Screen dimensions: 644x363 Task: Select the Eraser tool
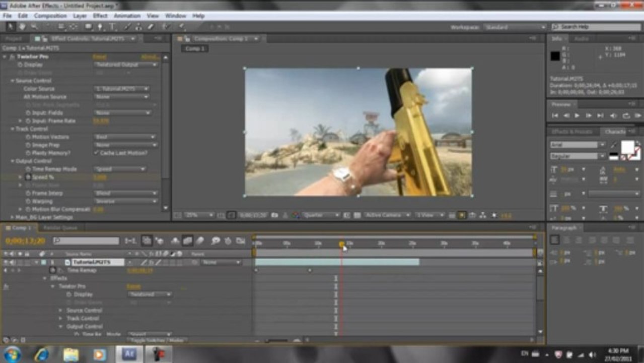150,27
